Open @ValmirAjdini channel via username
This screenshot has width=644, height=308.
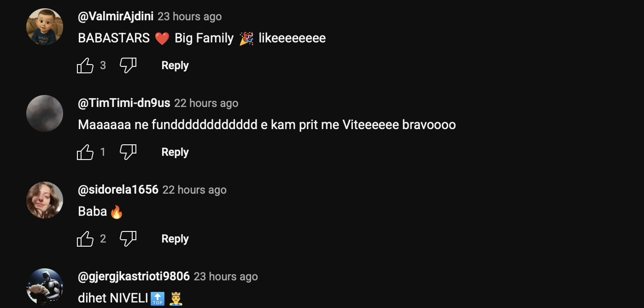[116, 16]
